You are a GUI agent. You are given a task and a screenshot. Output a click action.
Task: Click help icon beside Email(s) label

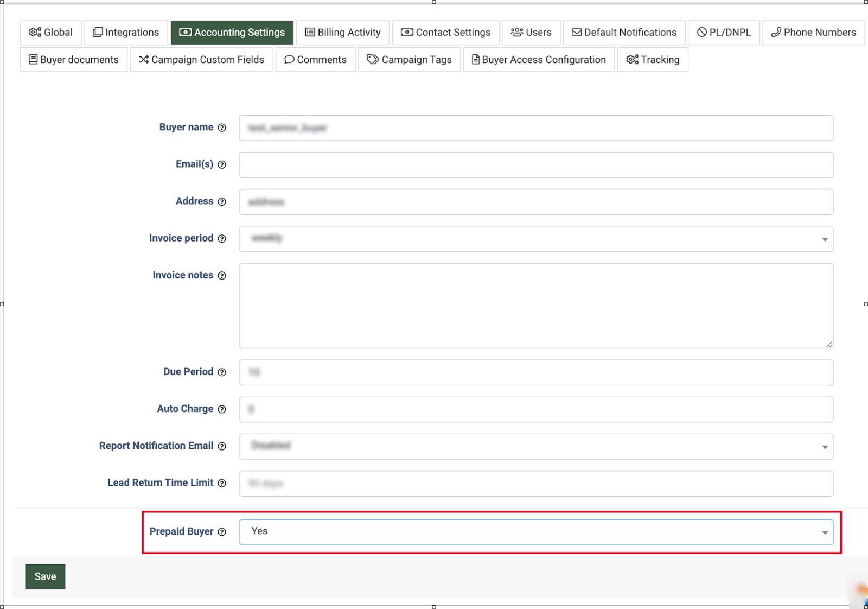click(222, 164)
